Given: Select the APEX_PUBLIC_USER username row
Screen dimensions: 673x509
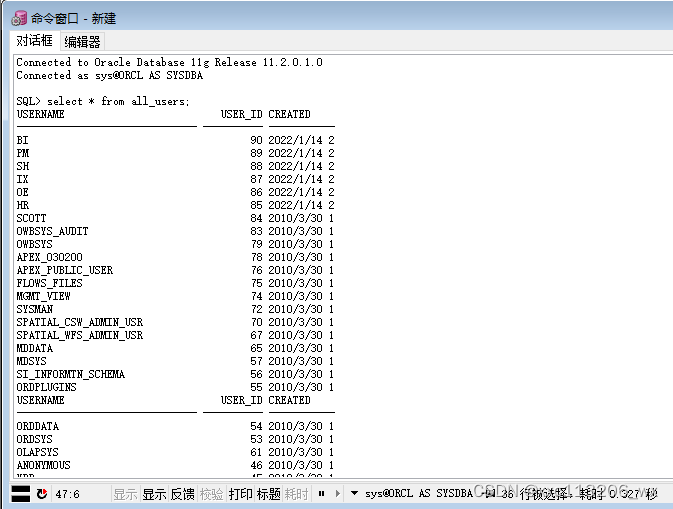Looking at the screenshot, I should pos(65,270).
